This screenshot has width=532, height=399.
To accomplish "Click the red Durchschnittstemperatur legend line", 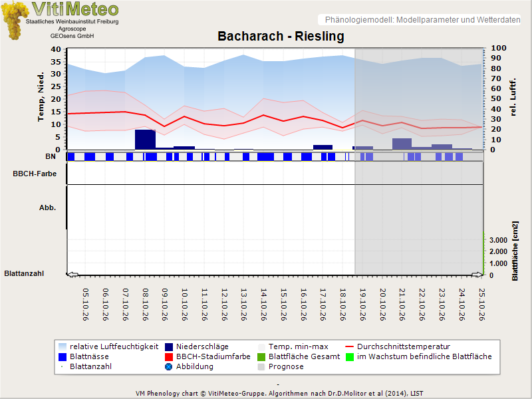I will [350, 346].
